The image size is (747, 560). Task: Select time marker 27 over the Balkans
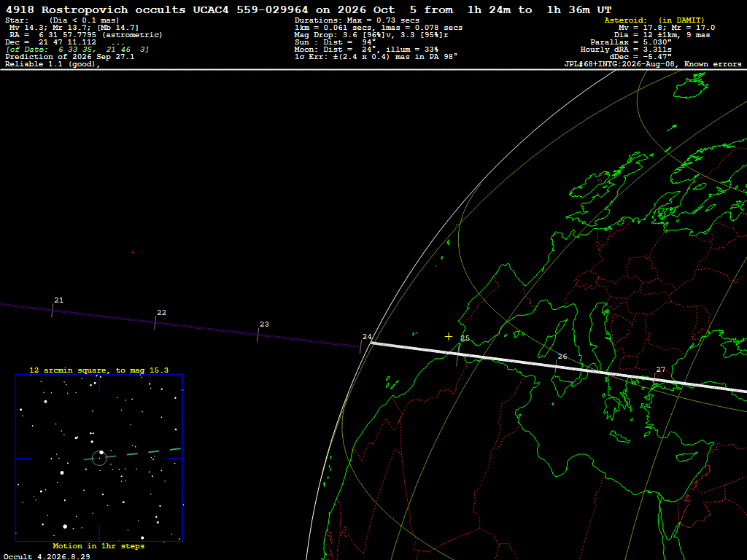tap(661, 370)
